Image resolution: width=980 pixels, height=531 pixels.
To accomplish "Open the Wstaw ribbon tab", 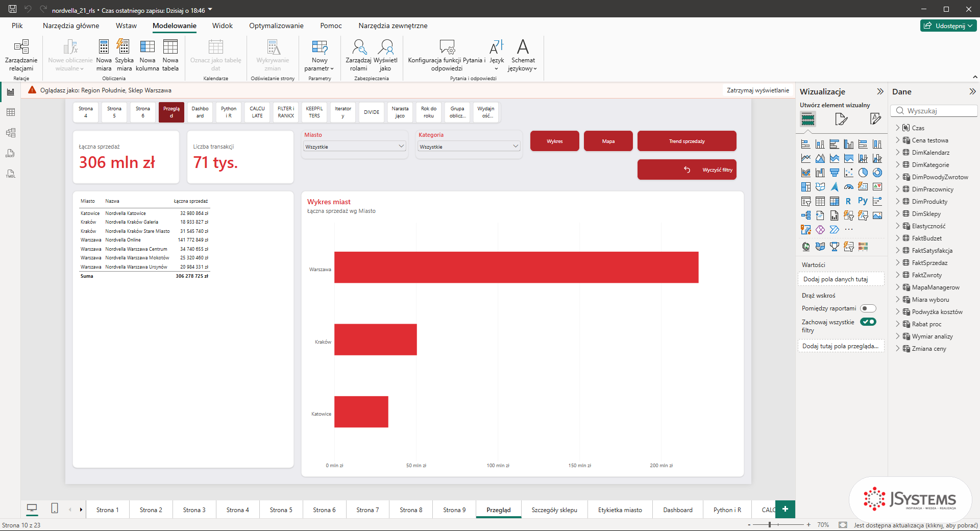I will click(x=126, y=26).
